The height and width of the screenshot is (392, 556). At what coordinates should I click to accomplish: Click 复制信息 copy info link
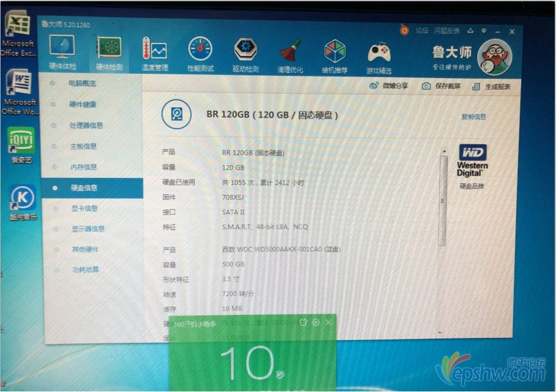474,117
